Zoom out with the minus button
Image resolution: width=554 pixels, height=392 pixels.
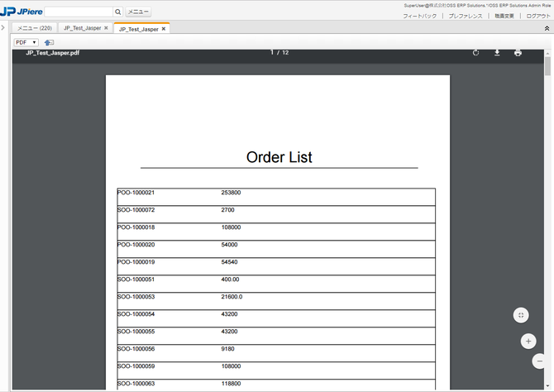click(539, 361)
